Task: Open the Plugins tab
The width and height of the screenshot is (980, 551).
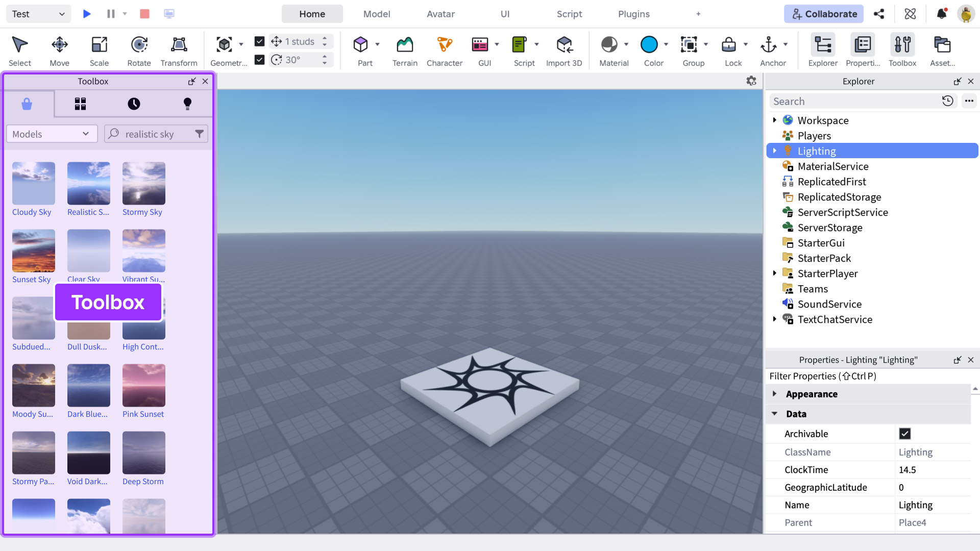Action: 633,14
